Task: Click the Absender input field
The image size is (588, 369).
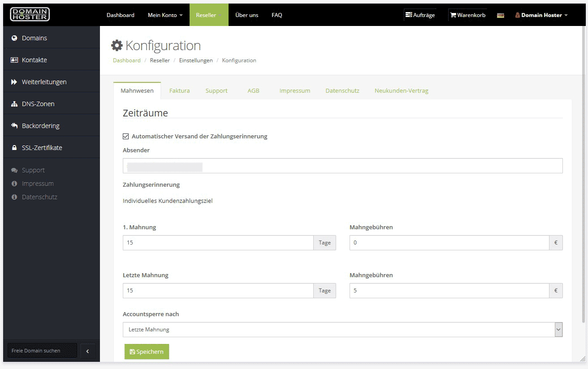Action: 343,166
